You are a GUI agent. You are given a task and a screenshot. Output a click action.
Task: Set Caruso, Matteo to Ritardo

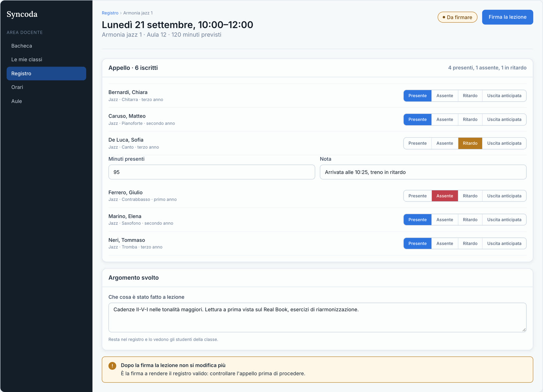(470, 119)
